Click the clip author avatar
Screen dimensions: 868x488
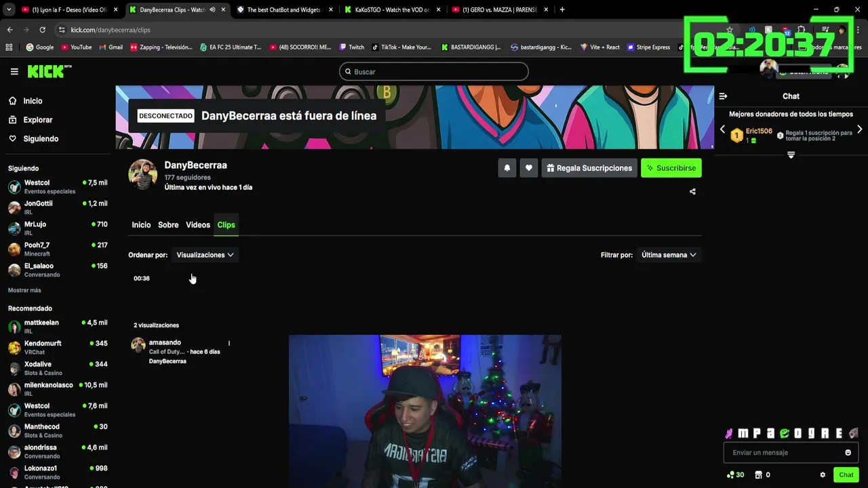tap(138, 345)
